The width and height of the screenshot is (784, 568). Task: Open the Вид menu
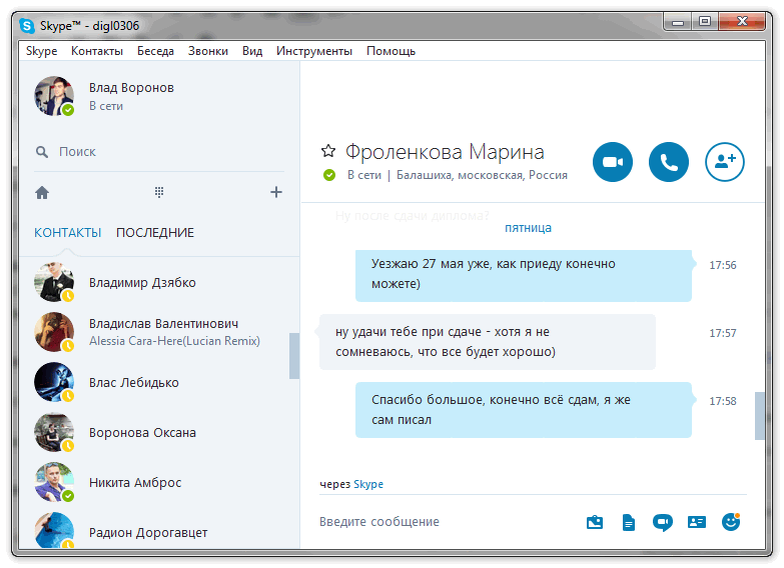tap(252, 51)
